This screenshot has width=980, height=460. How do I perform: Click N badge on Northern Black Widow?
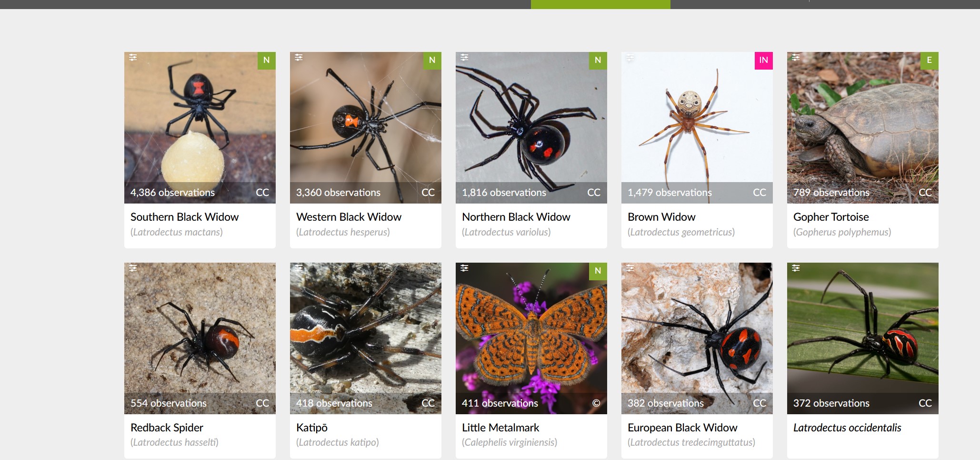coord(598,61)
